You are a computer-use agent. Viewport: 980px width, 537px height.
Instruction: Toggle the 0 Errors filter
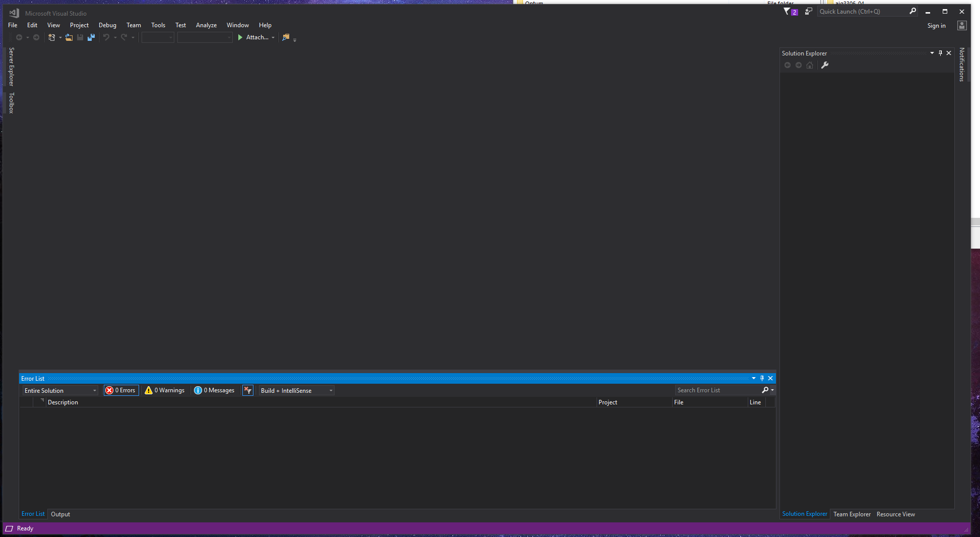[121, 390]
